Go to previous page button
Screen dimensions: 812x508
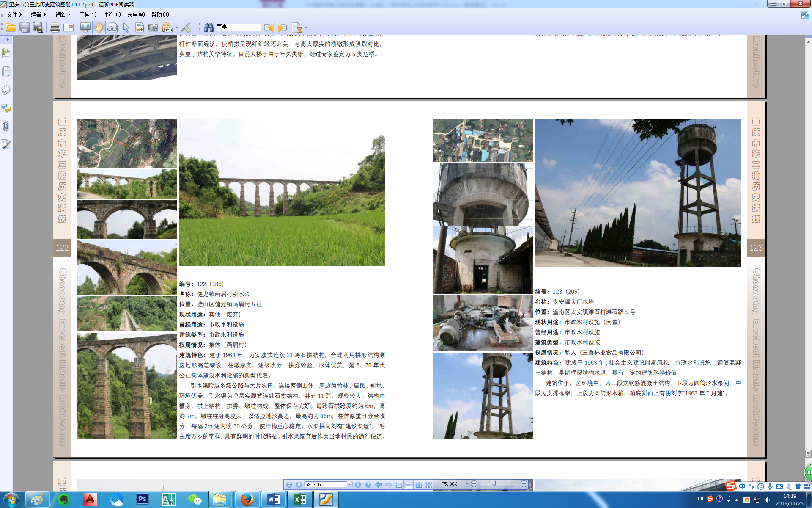[x=299, y=484]
